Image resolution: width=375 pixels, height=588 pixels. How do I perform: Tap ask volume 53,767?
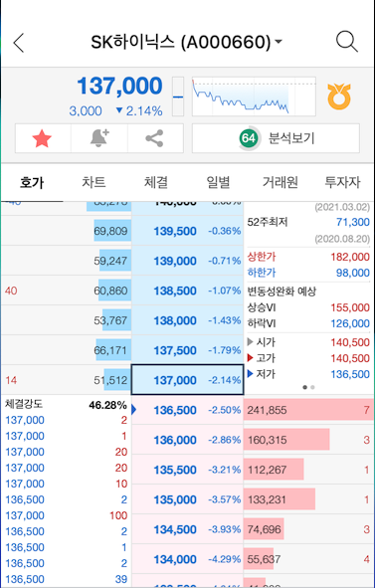[111, 320]
